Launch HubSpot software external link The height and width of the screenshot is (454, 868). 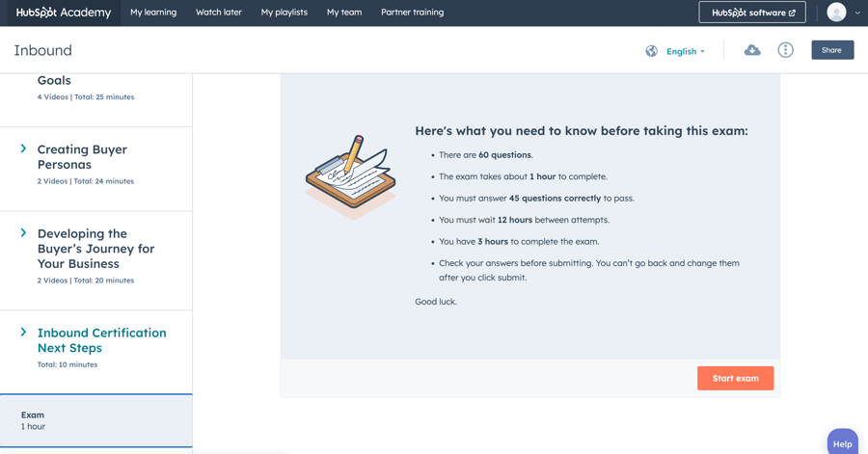[x=752, y=13]
